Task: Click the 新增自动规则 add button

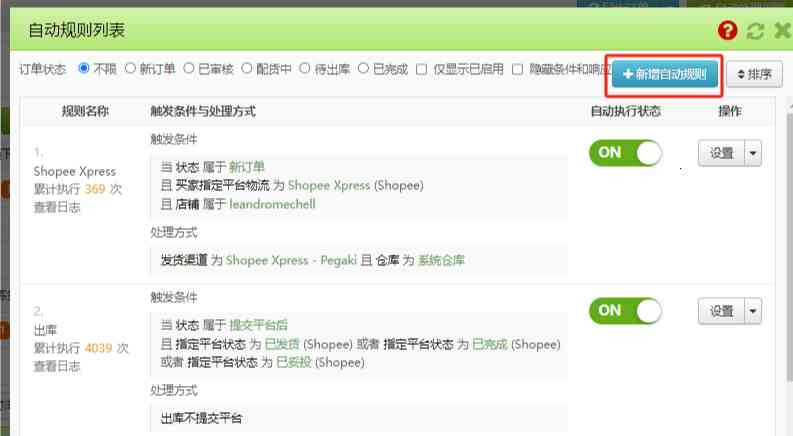Action: click(665, 74)
